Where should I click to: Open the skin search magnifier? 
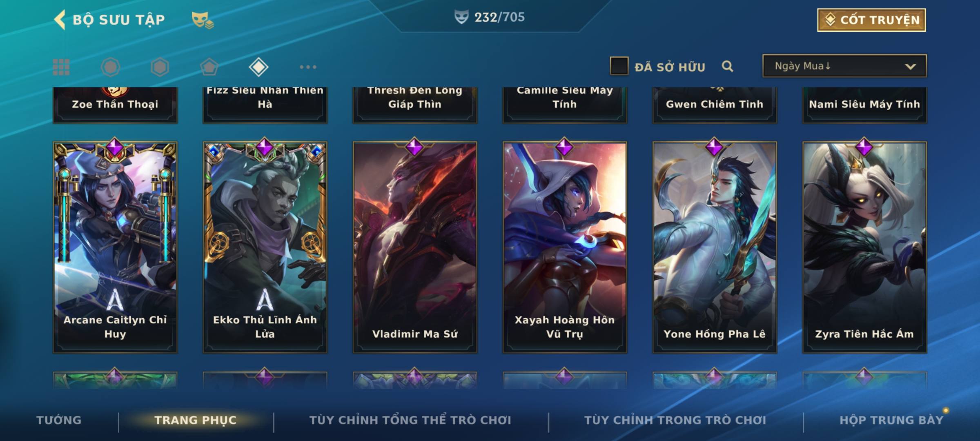[727, 66]
